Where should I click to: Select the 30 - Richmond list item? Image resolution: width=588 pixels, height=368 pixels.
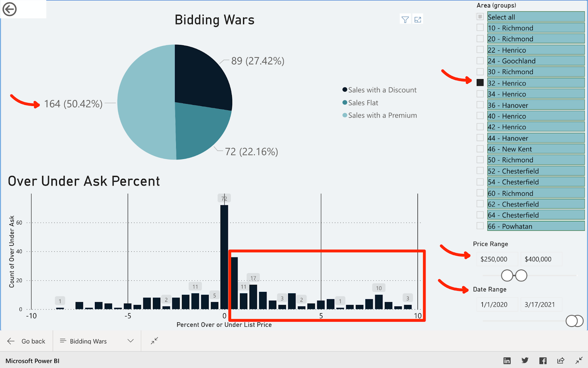click(536, 72)
